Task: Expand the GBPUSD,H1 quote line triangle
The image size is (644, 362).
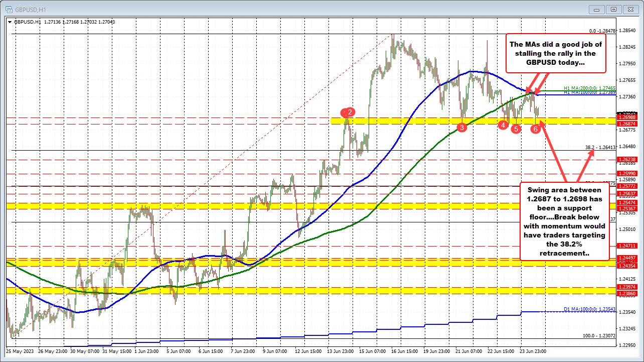Action: point(9,22)
